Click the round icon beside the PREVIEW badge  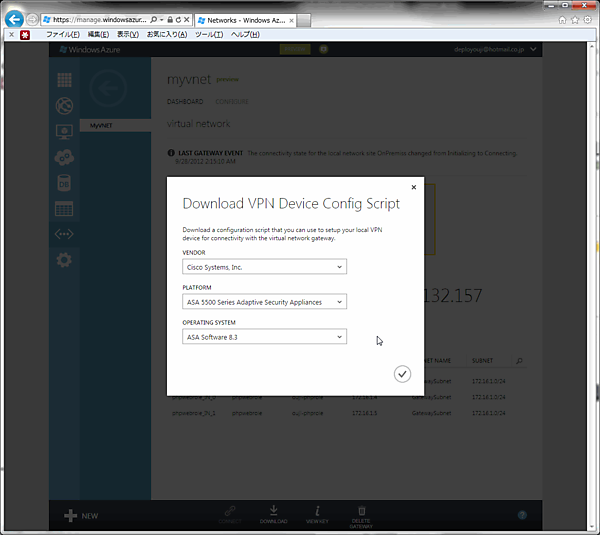point(323,49)
